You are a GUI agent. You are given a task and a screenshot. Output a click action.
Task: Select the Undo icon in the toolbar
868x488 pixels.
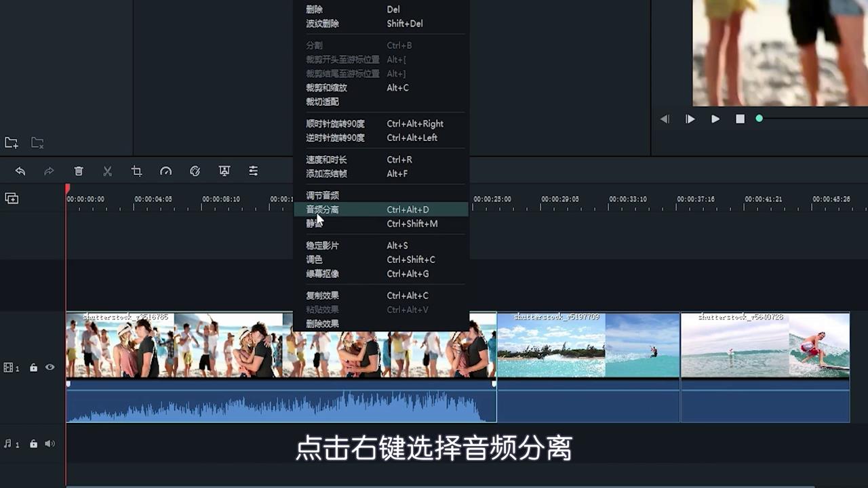tap(20, 171)
